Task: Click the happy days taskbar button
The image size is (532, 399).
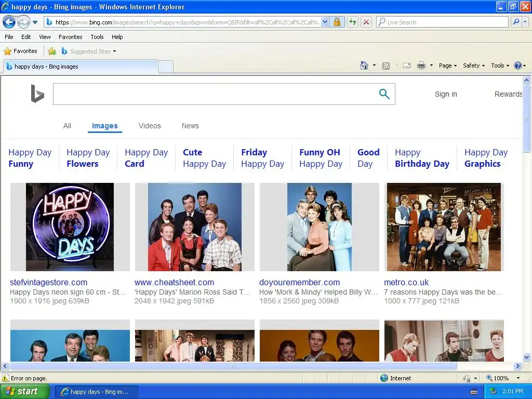Action: (x=96, y=392)
